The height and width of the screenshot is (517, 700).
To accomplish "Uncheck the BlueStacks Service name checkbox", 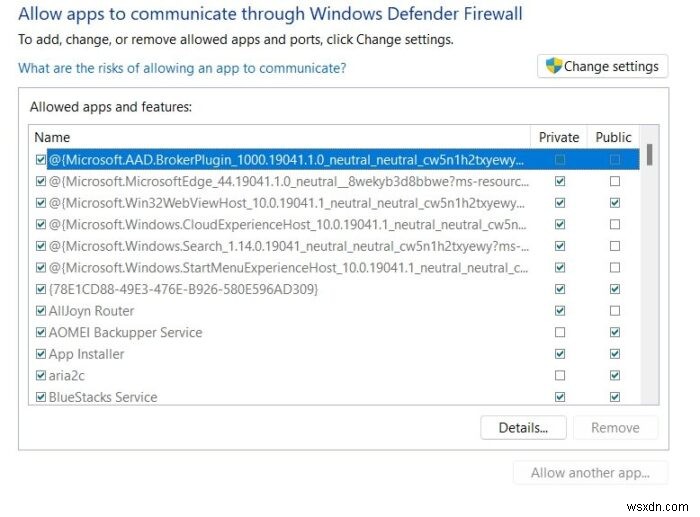I will tap(40, 397).
